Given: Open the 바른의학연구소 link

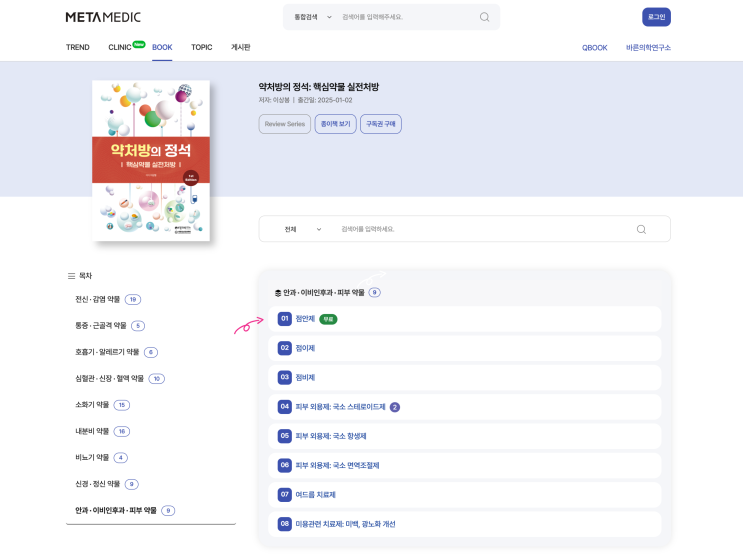Looking at the screenshot, I should point(648,48).
